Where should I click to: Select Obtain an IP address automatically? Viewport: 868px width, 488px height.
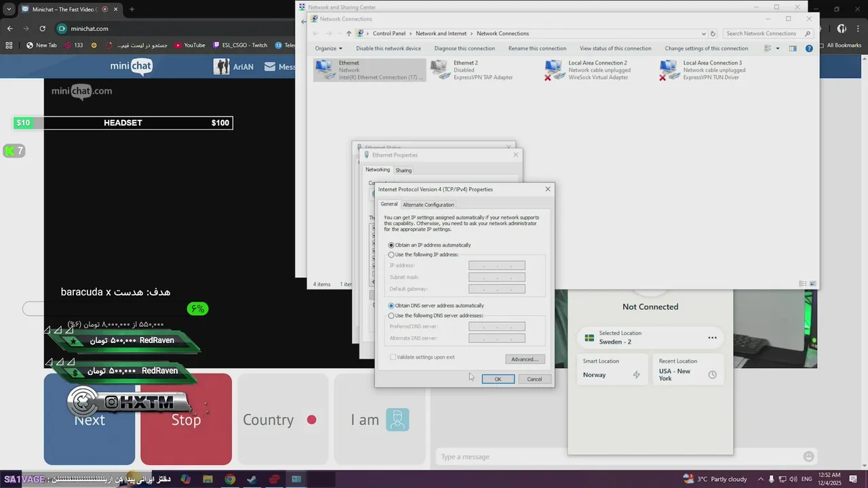(391, 245)
